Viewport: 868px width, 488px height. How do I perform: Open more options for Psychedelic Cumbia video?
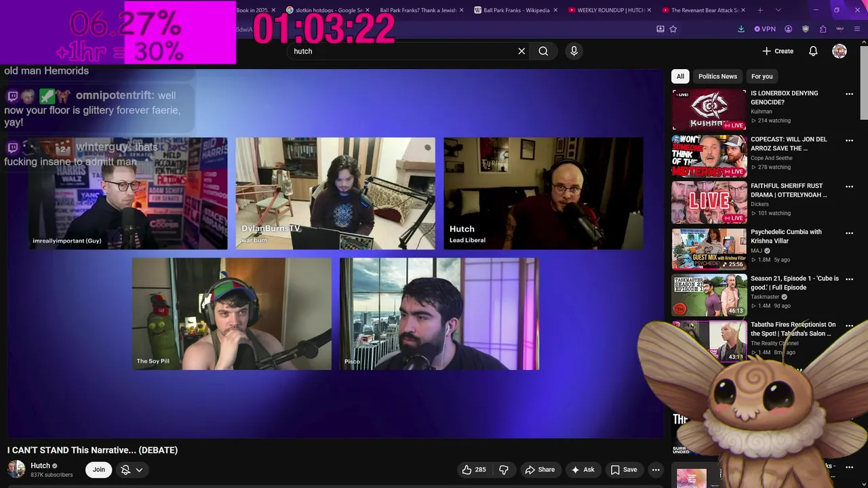(x=849, y=232)
